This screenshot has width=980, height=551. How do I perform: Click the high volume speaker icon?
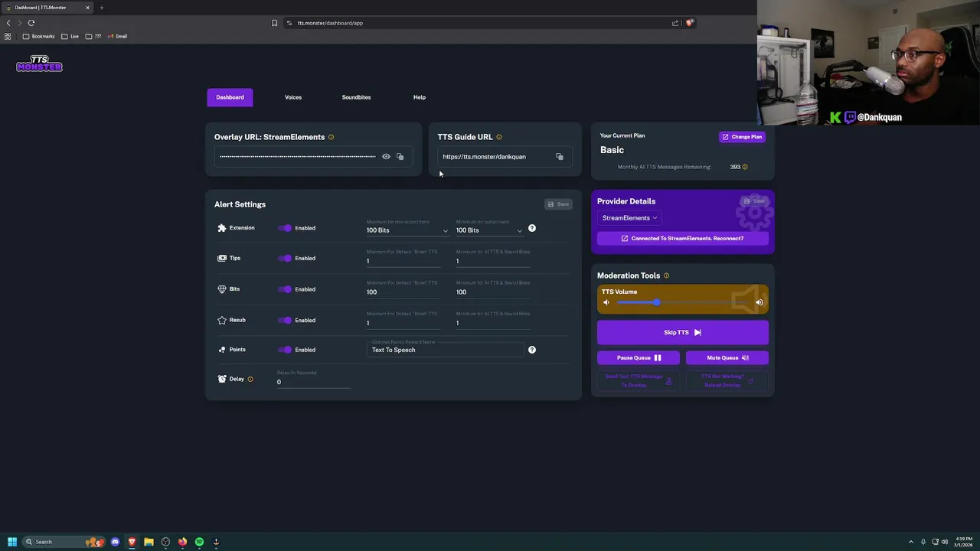click(x=759, y=302)
